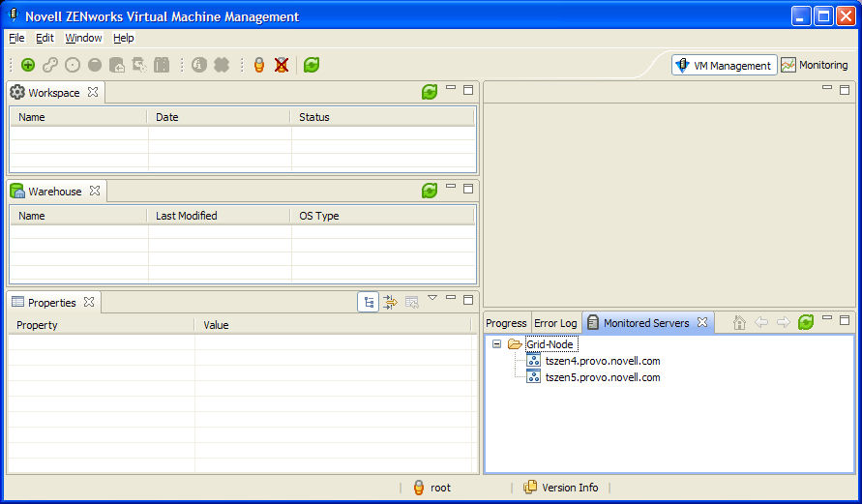Open the Properties view dropdown menu

(x=432, y=298)
